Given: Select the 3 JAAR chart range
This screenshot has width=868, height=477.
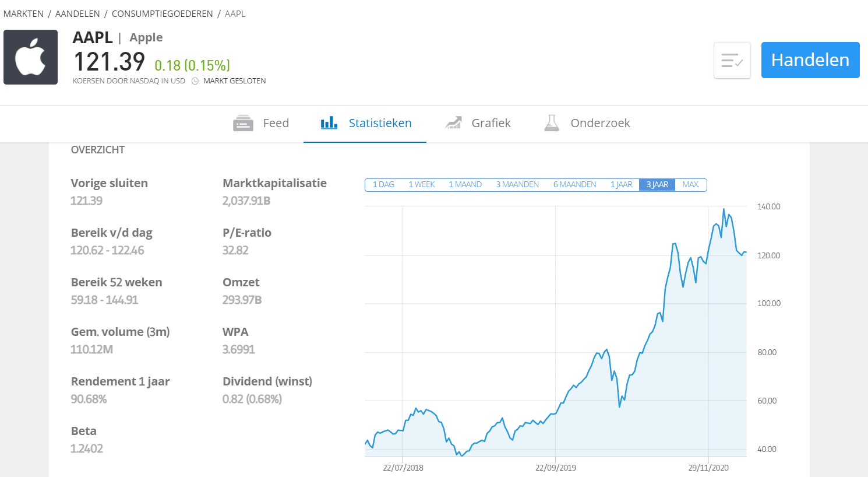Looking at the screenshot, I should (657, 185).
